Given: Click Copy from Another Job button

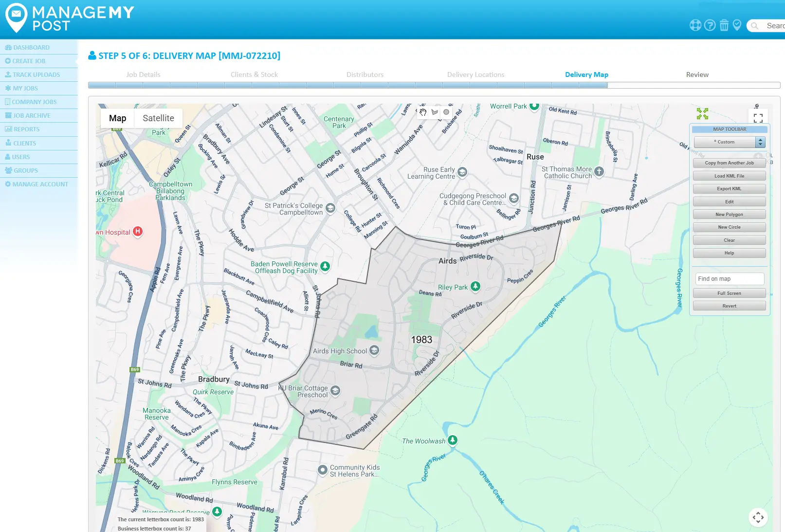Looking at the screenshot, I should pyautogui.click(x=729, y=163).
